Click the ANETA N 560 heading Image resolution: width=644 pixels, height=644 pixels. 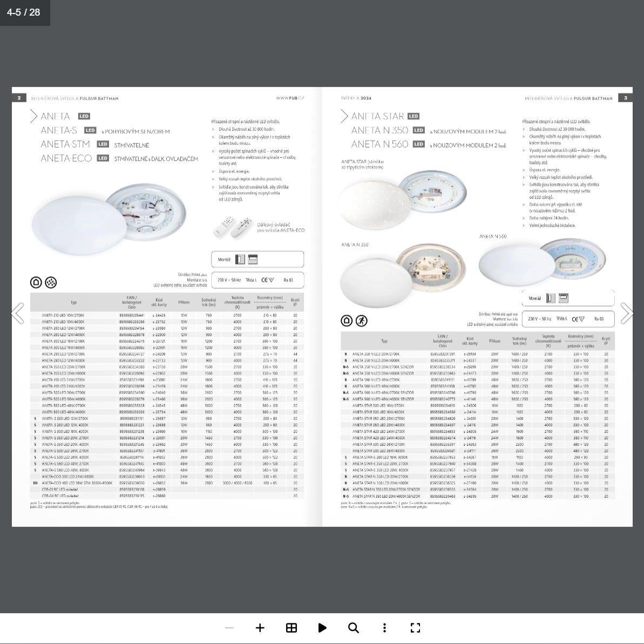(x=379, y=144)
